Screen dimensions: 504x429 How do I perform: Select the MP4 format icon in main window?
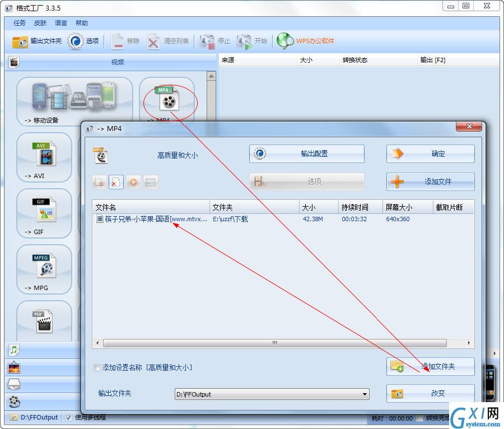167,99
